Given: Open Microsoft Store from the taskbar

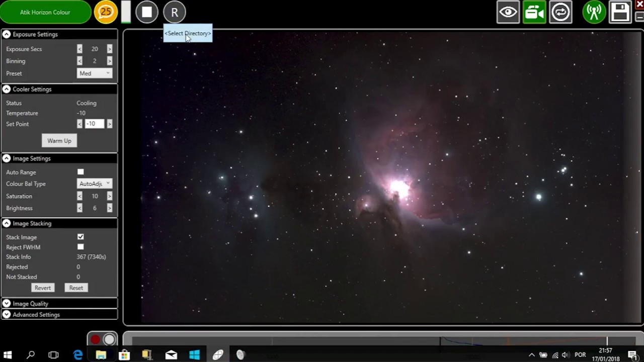Looking at the screenshot, I should pyautogui.click(x=124, y=355).
